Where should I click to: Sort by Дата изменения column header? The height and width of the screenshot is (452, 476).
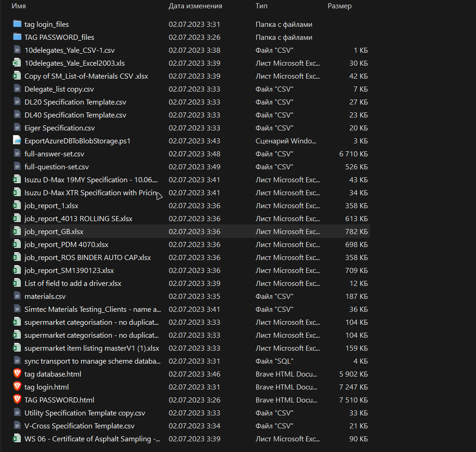[x=195, y=6]
